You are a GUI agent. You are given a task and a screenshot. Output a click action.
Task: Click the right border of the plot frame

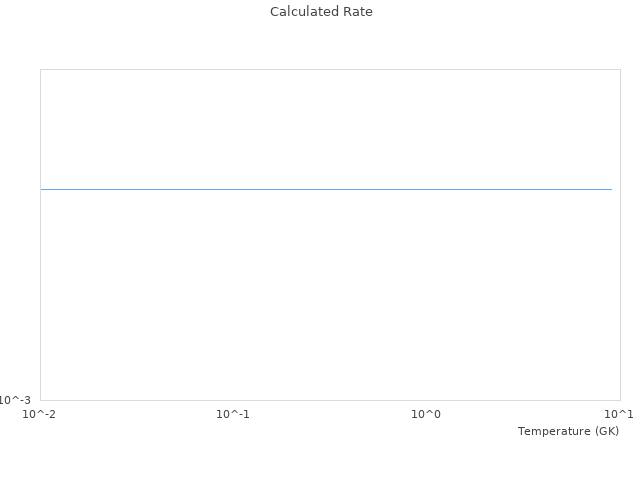point(620,235)
